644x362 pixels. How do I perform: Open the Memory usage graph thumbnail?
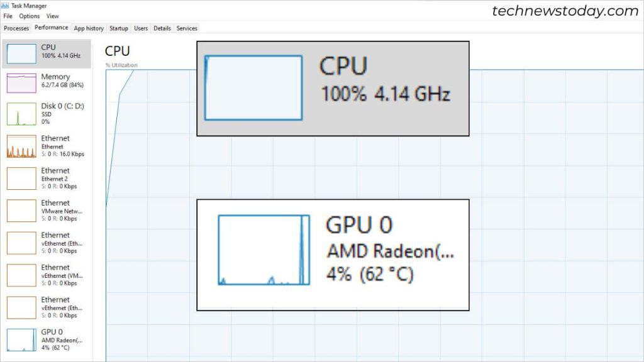tap(21, 83)
